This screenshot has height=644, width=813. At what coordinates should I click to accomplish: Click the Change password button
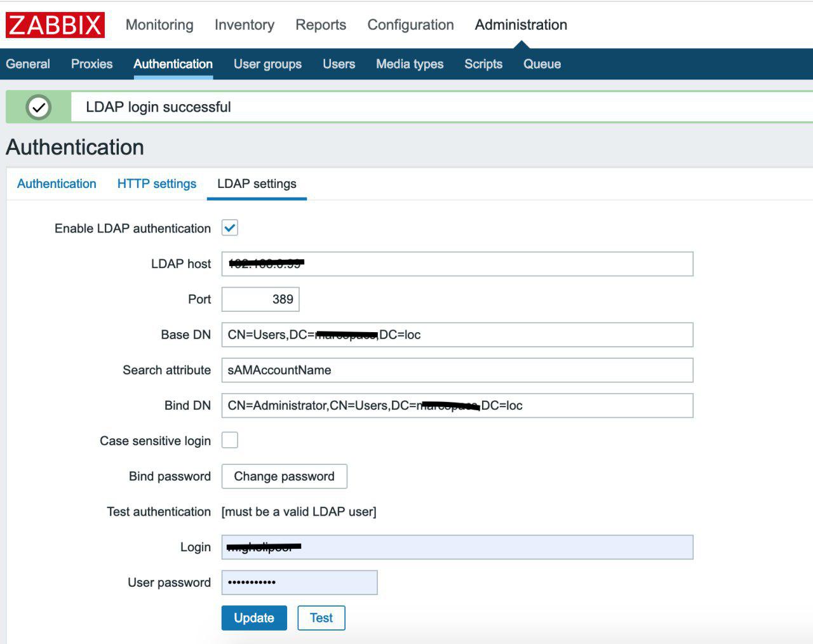(x=285, y=476)
